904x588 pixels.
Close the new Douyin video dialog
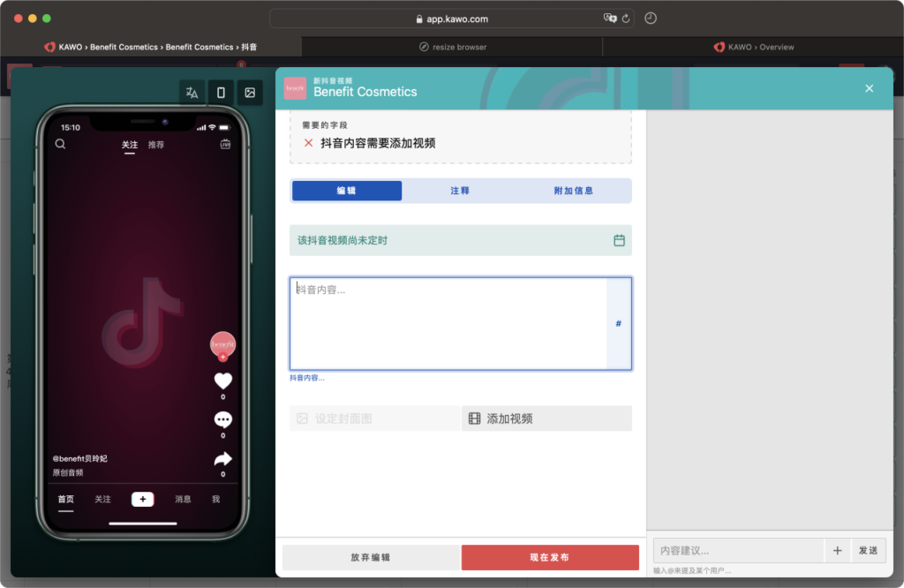870,88
